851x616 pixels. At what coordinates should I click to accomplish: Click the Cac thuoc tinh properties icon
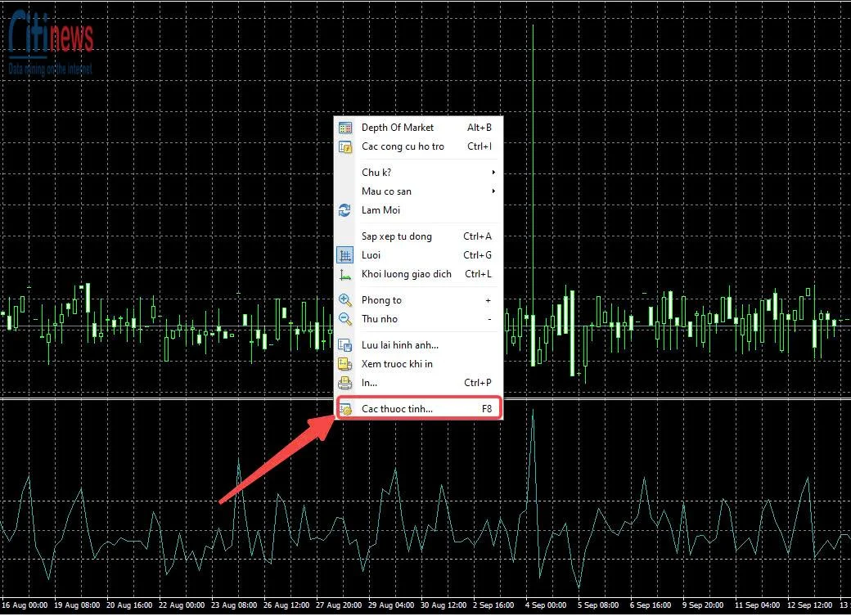[345, 409]
